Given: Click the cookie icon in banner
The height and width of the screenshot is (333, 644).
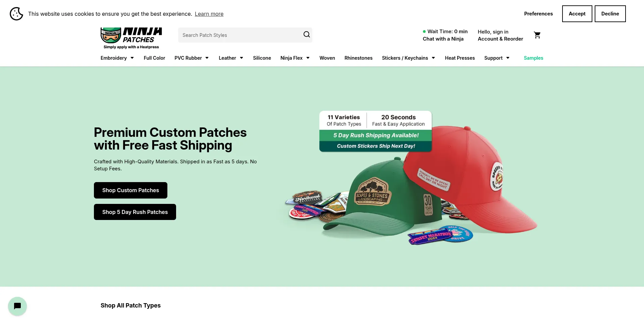Looking at the screenshot, I should [16, 14].
